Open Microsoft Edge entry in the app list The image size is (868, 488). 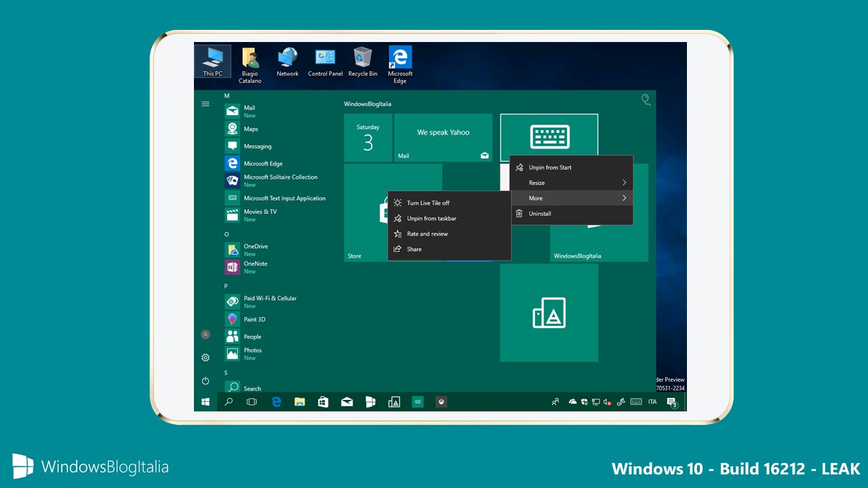275,163
